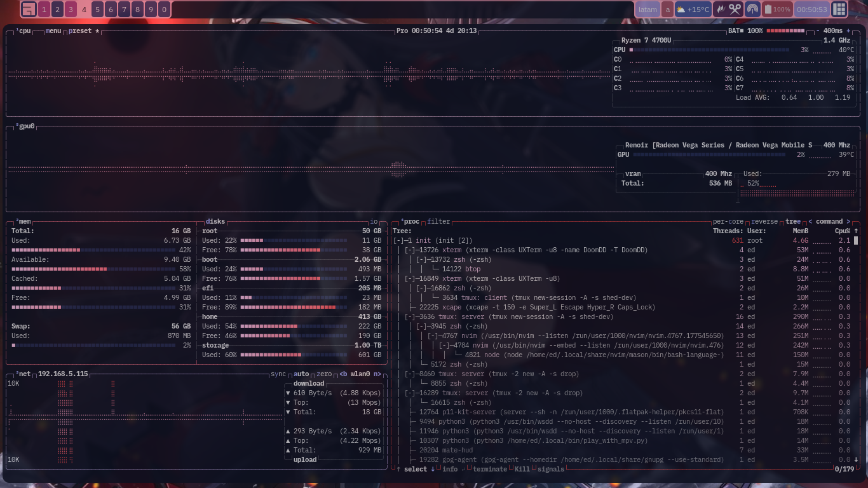Toggle per-core CPU usage in proc panel
The height and width of the screenshot is (488, 868).
pyautogui.click(x=728, y=222)
